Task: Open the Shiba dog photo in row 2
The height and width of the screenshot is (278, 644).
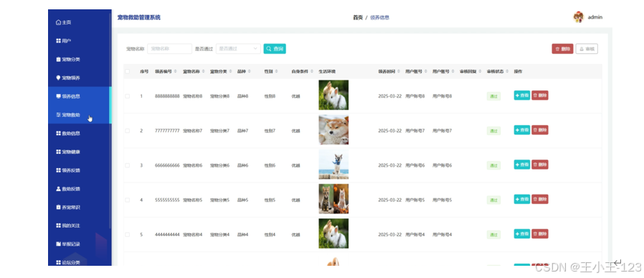Action: [x=333, y=129]
